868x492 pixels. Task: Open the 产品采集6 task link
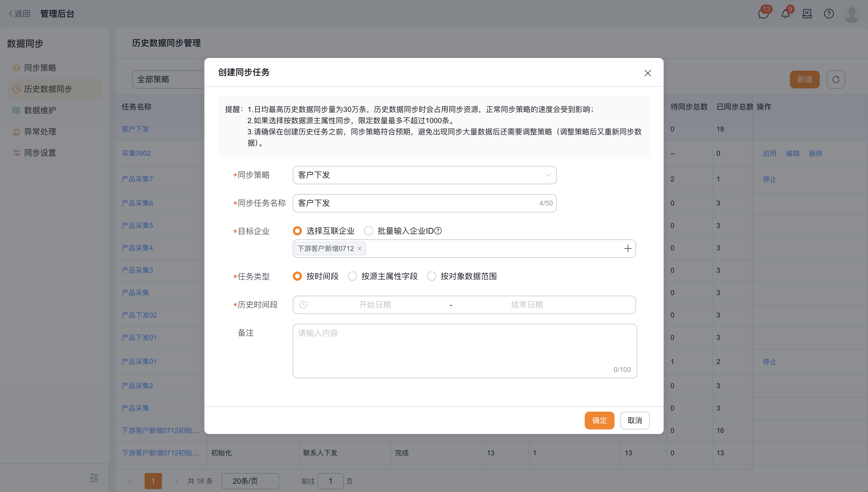[137, 203]
